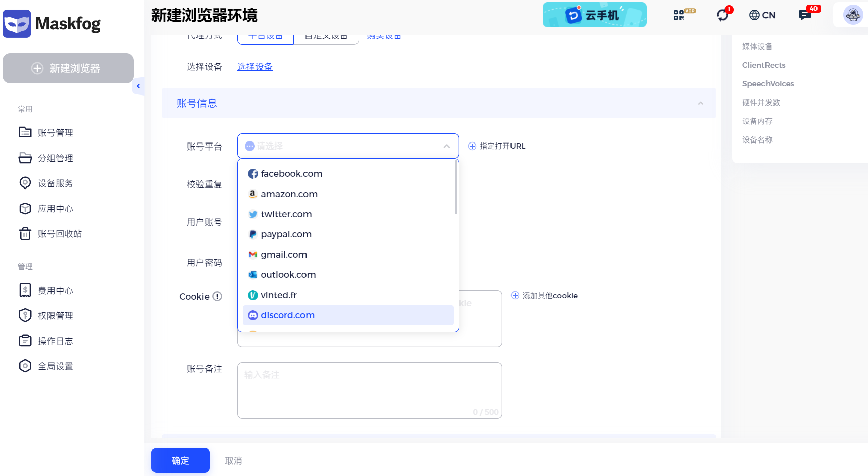Select twitter.com from the list

click(x=348, y=214)
